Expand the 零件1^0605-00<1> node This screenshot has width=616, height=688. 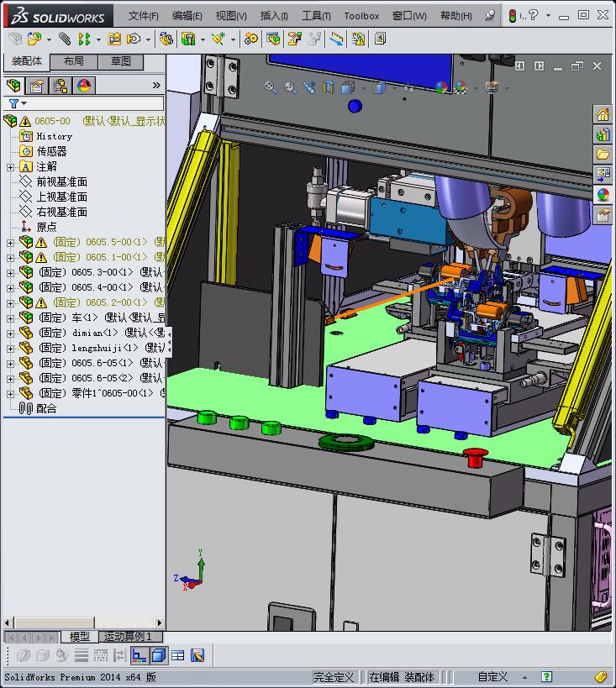pyautogui.click(x=11, y=394)
